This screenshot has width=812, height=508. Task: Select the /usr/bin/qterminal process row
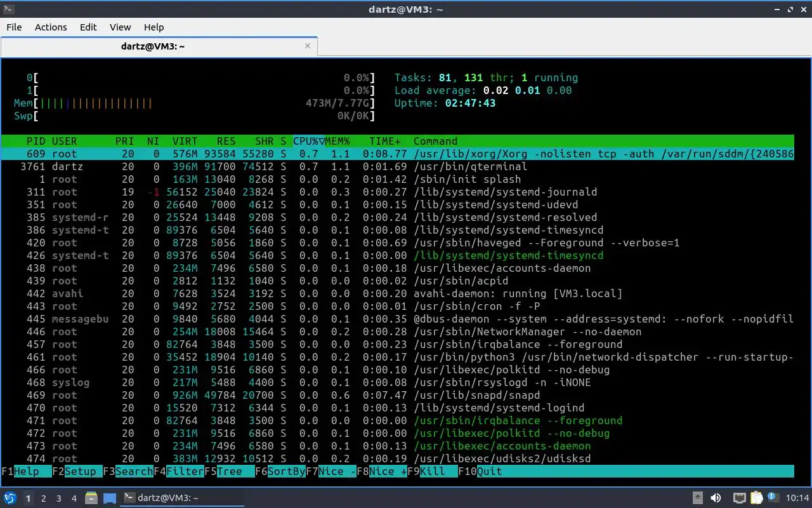pyautogui.click(x=398, y=166)
